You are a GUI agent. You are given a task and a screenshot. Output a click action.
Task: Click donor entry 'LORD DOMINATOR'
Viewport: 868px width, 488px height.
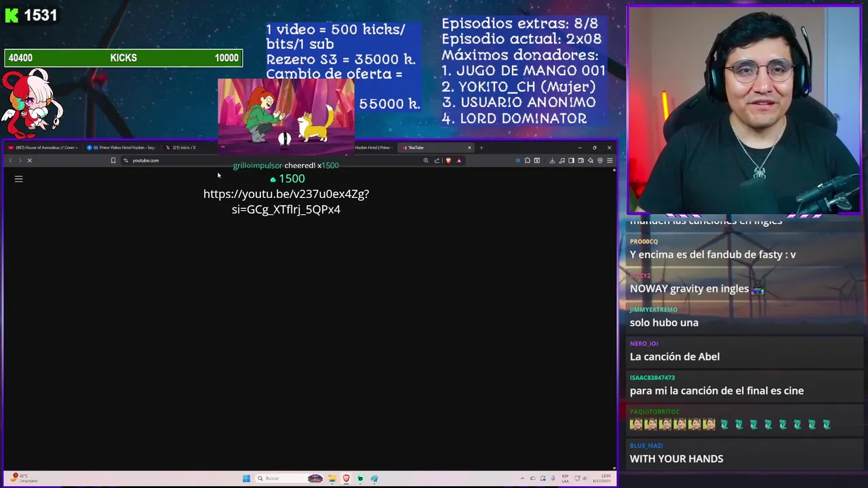click(514, 119)
